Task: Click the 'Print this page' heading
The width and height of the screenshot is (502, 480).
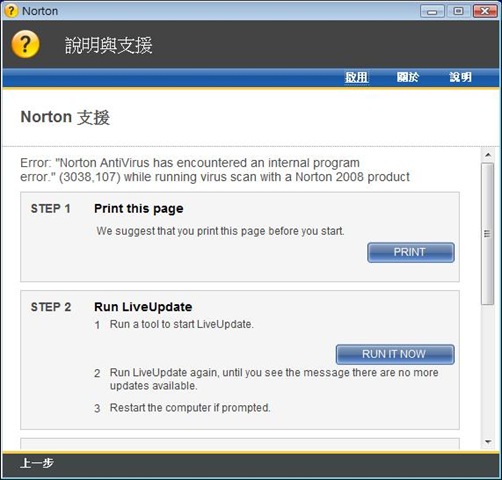Action: tap(139, 209)
